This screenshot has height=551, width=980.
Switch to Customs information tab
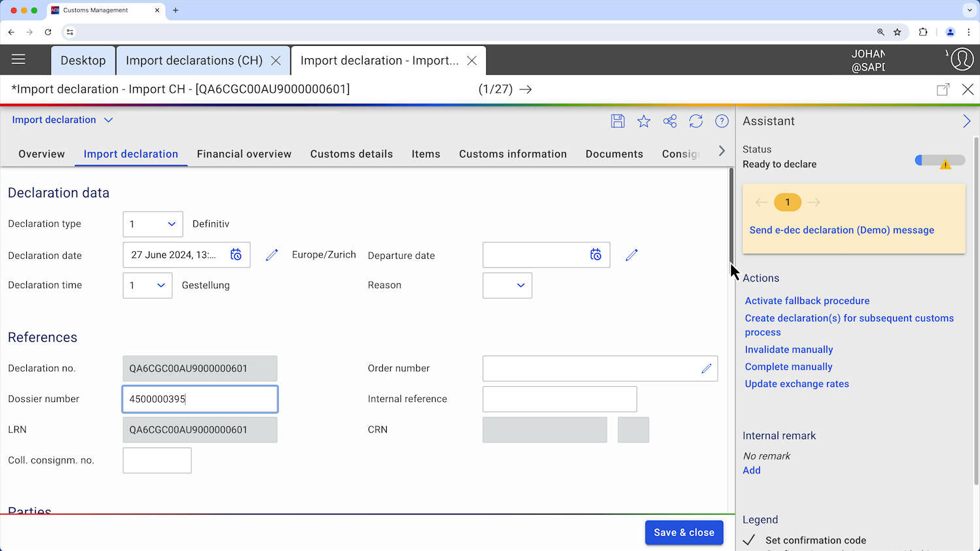(513, 154)
